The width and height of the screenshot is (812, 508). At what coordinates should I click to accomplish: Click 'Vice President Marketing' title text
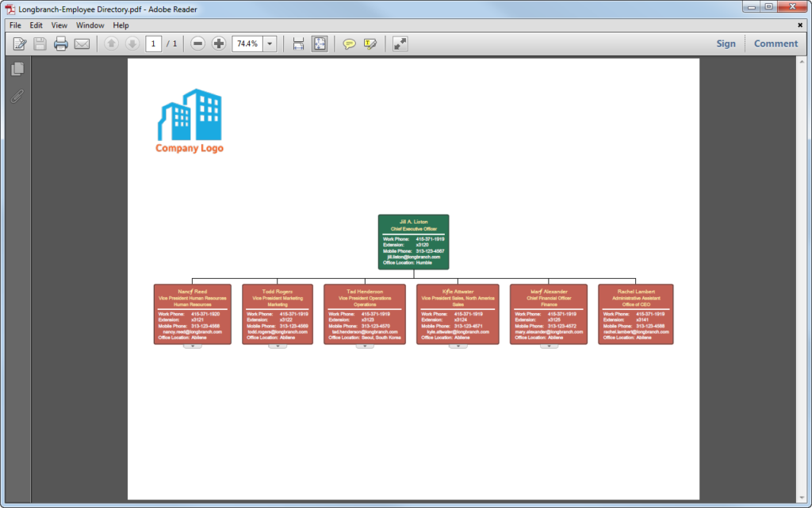(278, 298)
